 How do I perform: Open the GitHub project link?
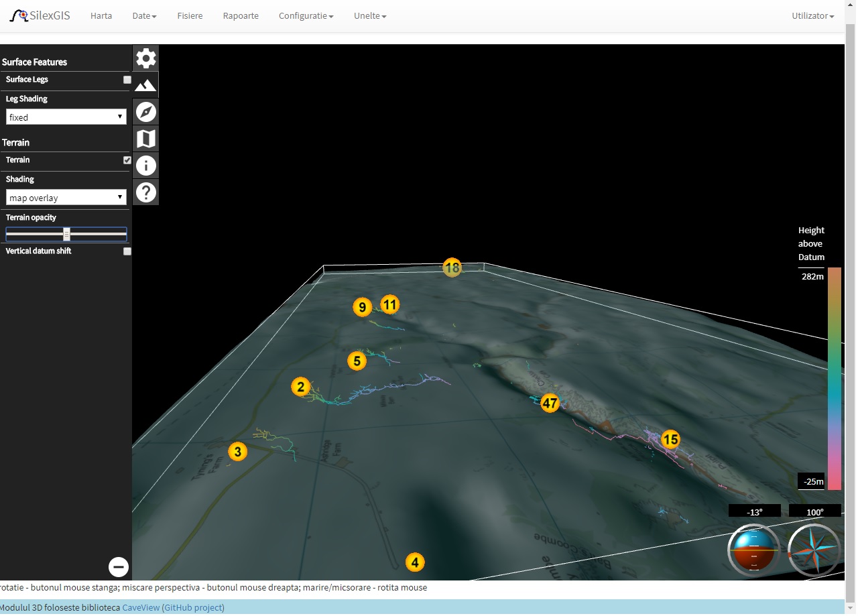[193, 608]
